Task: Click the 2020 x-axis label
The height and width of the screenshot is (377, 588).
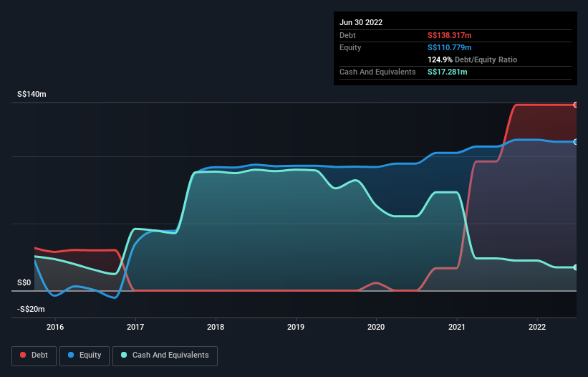Action: tap(376, 327)
